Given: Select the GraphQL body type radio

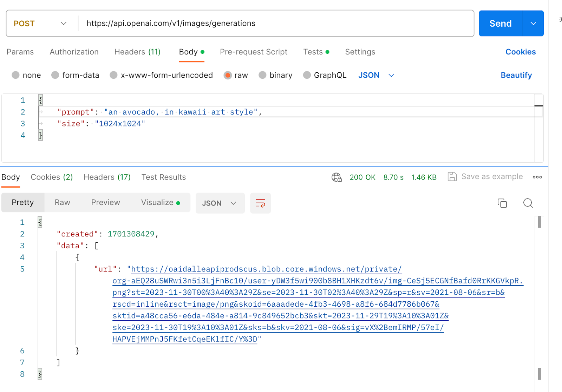Looking at the screenshot, I should [307, 75].
